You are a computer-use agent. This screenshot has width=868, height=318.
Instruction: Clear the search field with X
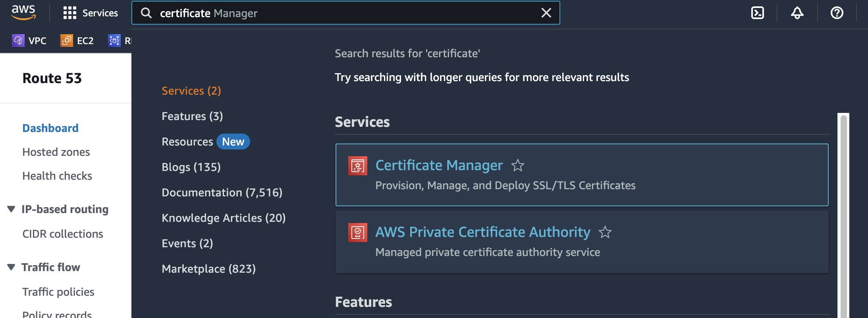(546, 13)
